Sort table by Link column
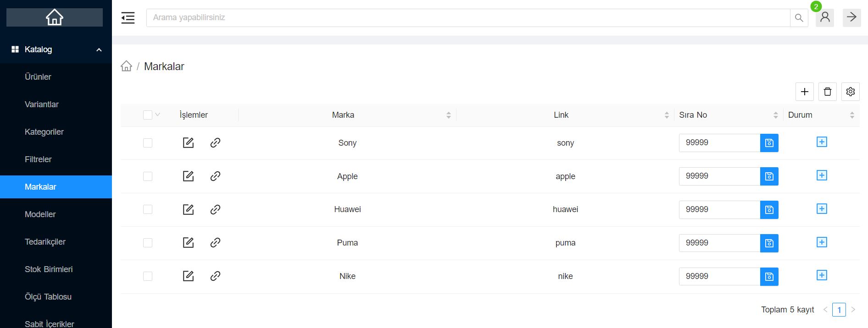The width and height of the screenshot is (868, 328). [x=667, y=115]
